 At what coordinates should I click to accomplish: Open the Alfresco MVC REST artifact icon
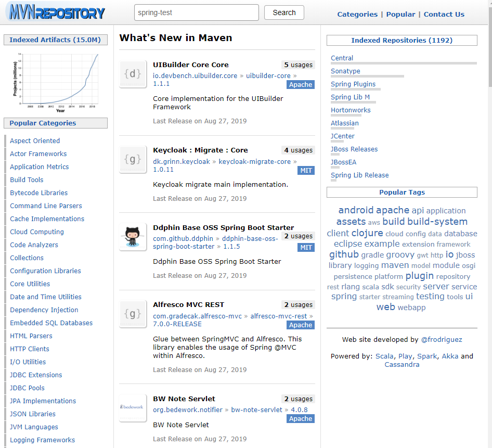(133, 314)
